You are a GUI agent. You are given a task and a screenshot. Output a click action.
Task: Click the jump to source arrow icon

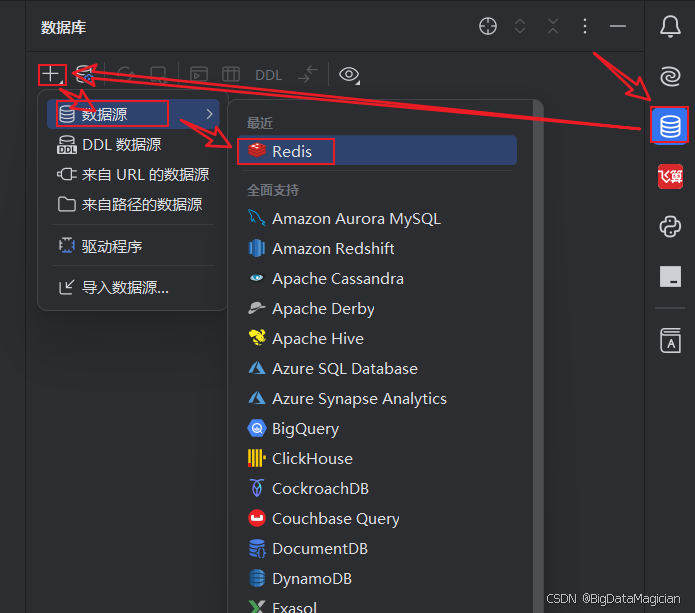(x=308, y=74)
